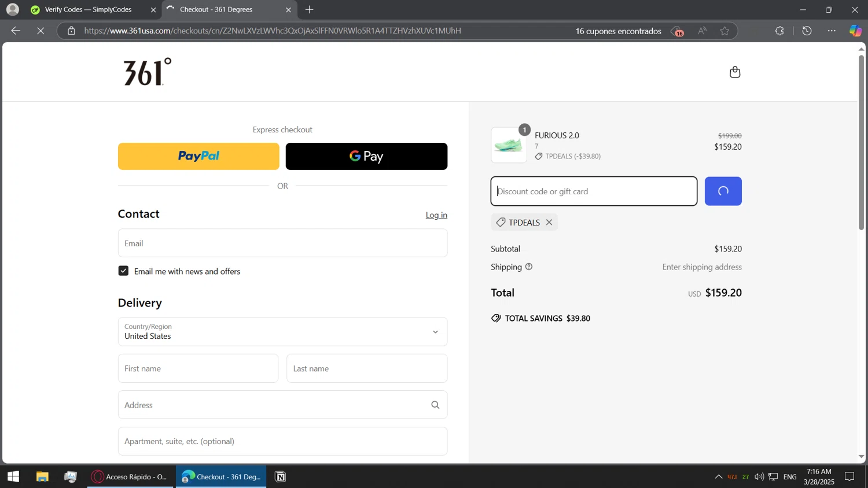Open Opera Acceso Rápido taskbar item
Viewport: 868px width, 488px height.
click(131, 476)
